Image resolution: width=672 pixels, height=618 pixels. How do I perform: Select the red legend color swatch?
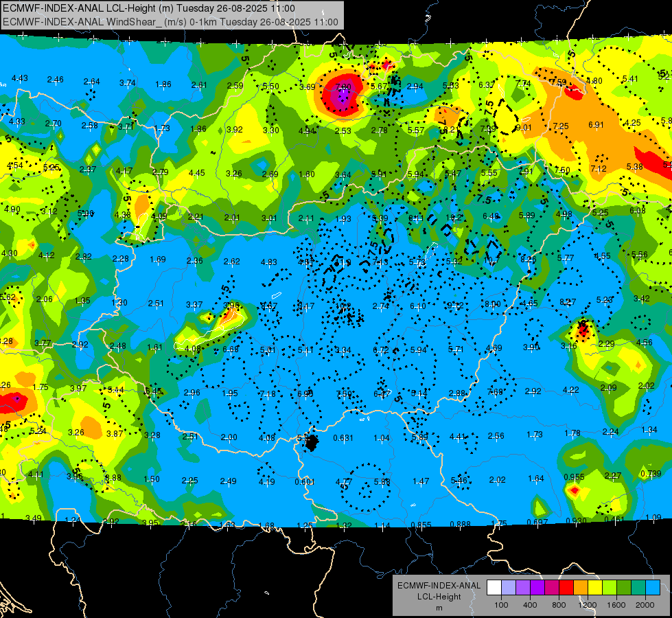pos(566,588)
